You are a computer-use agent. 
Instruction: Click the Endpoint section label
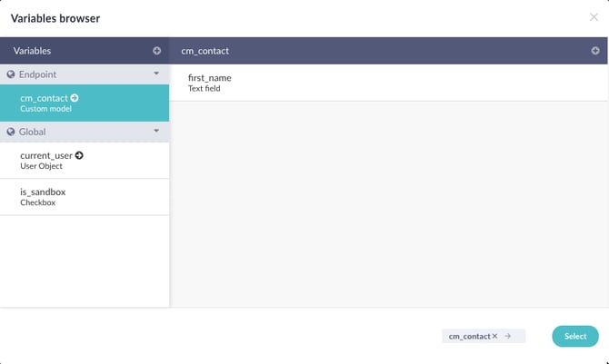[37, 74]
